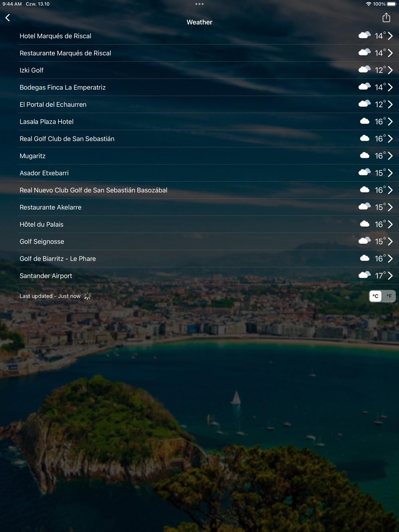Select 'Restaurante Akelarre' name
The width and height of the screenshot is (399, 532).
[x=51, y=207]
